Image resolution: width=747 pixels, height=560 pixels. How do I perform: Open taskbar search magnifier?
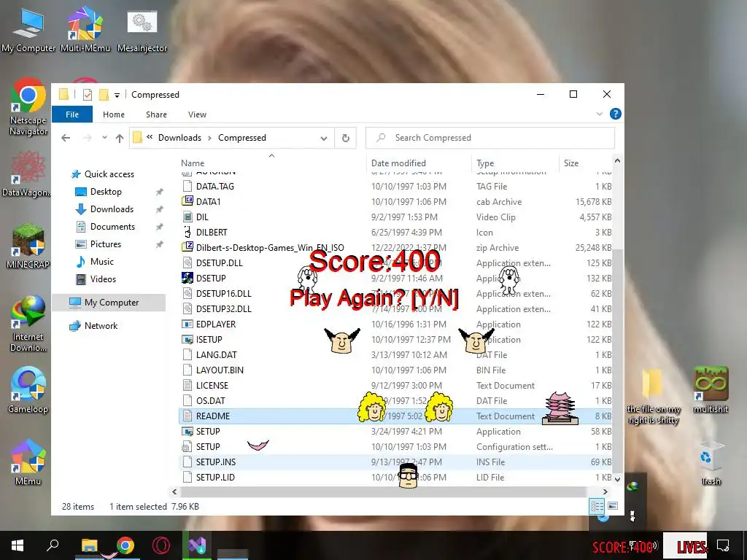click(53, 545)
